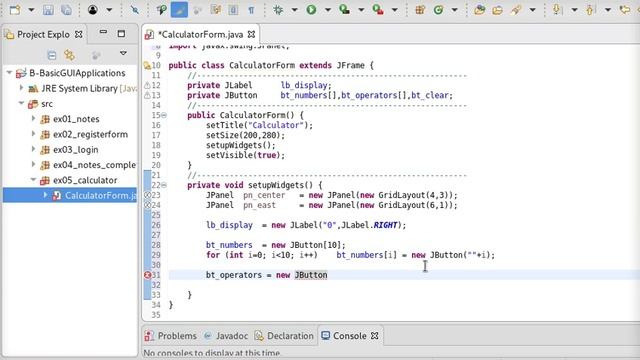Toggle Mark Occurrences highlighted button
This screenshot has height=360, width=640.
(179, 10)
